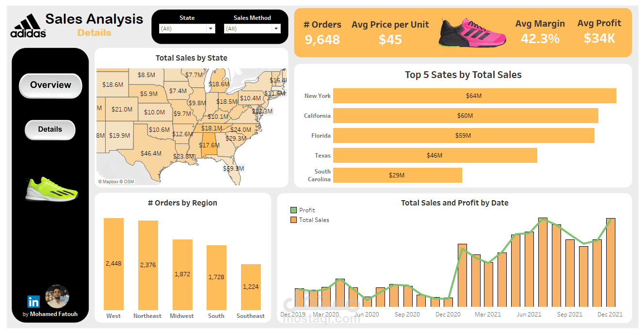The image size is (644, 332).
Task: Click the orange Total Sales legend marker
Action: pyautogui.click(x=293, y=220)
